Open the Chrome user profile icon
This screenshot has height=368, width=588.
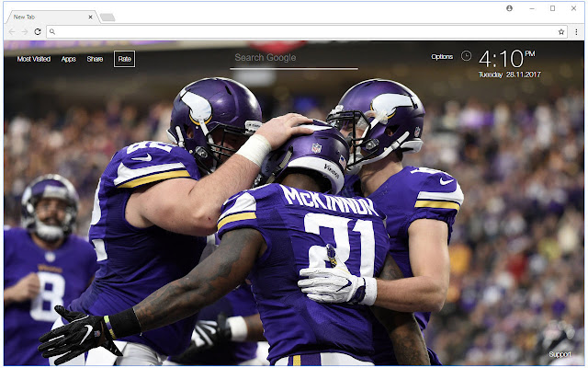[509, 8]
